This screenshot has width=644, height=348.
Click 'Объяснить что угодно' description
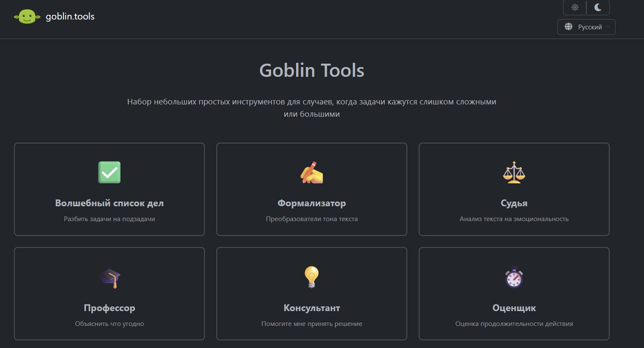[109, 324]
